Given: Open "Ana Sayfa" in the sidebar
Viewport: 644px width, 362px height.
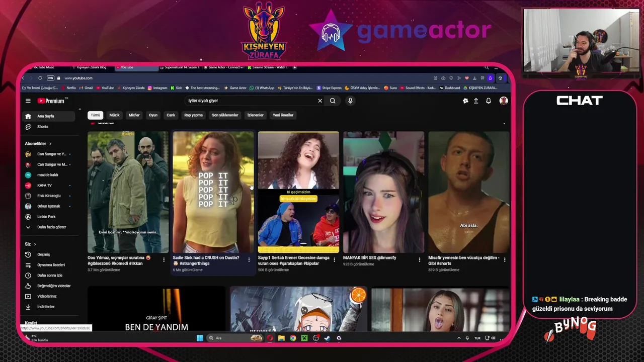Looking at the screenshot, I should click(x=49, y=116).
